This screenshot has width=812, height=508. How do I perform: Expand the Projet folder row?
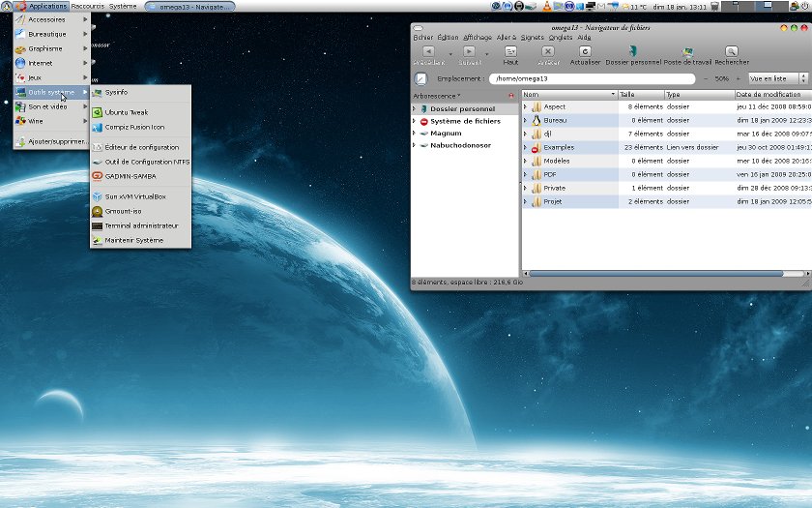point(526,201)
